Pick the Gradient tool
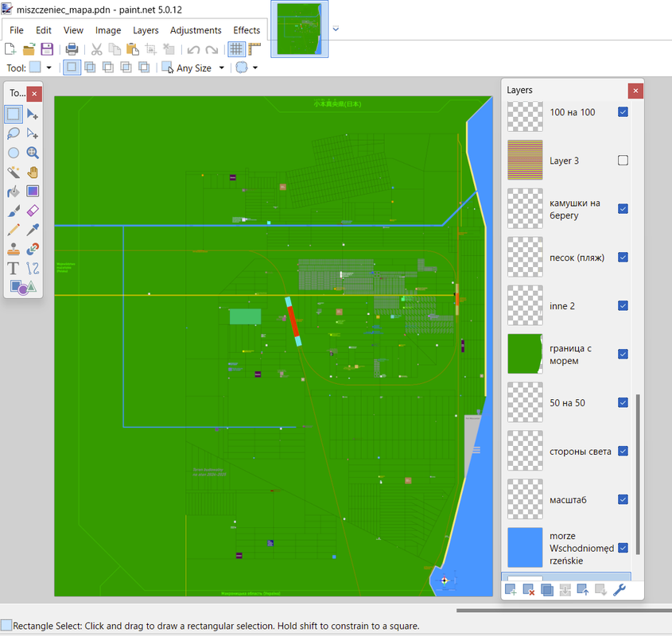Screen dimensions: 672x636 [33, 192]
